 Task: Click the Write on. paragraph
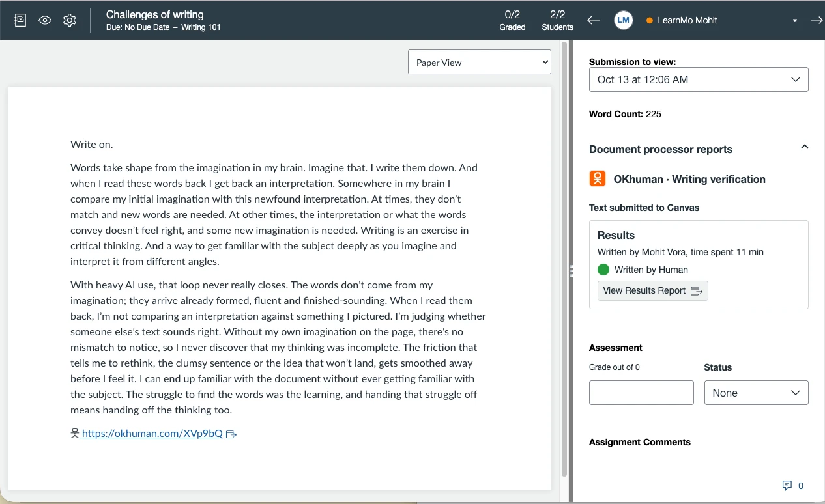click(x=92, y=144)
